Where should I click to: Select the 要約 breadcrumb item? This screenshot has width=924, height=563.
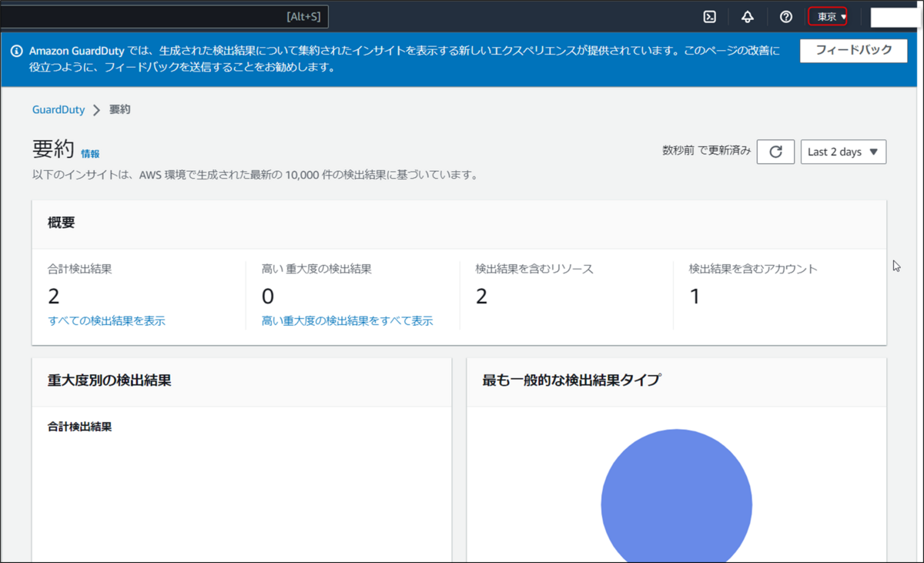click(119, 109)
